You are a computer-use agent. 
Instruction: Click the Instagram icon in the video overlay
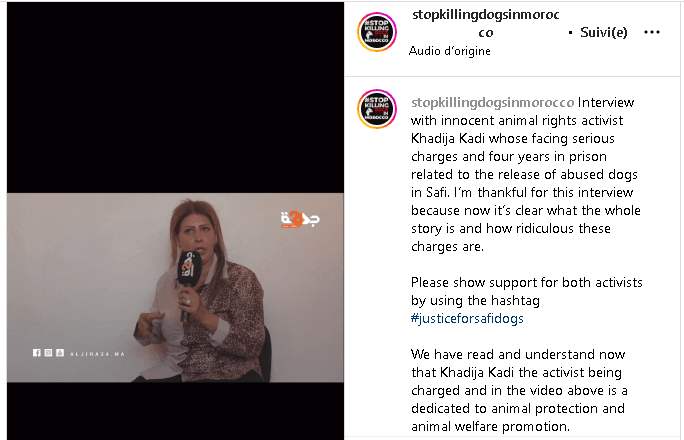coord(48,353)
